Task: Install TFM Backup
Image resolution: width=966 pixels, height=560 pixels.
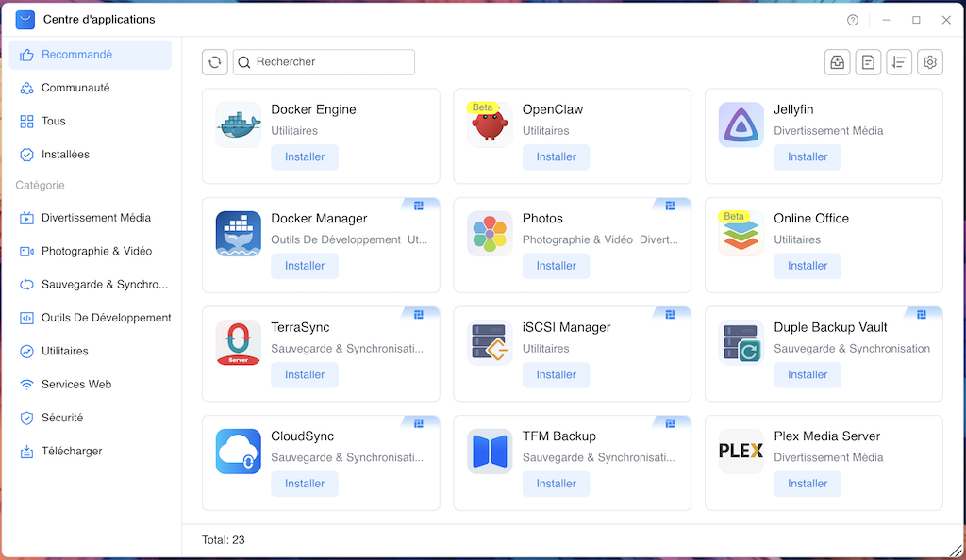Action: click(x=557, y=484)
